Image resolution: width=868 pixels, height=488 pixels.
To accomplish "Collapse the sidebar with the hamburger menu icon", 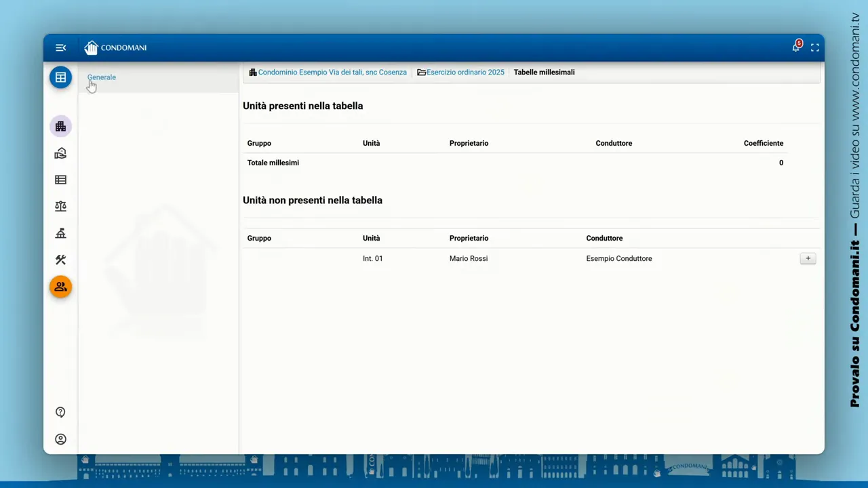I will pyautogui.click(x=60, y=47).
